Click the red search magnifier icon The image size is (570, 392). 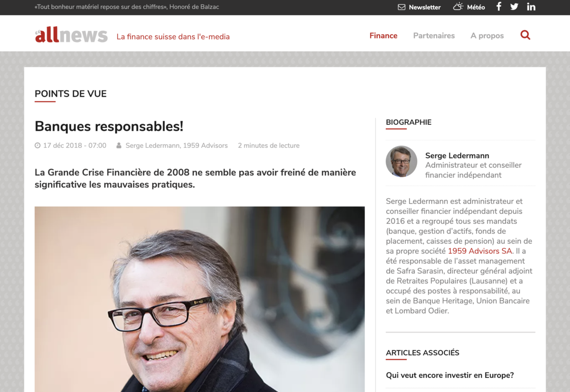pos(525,35)
